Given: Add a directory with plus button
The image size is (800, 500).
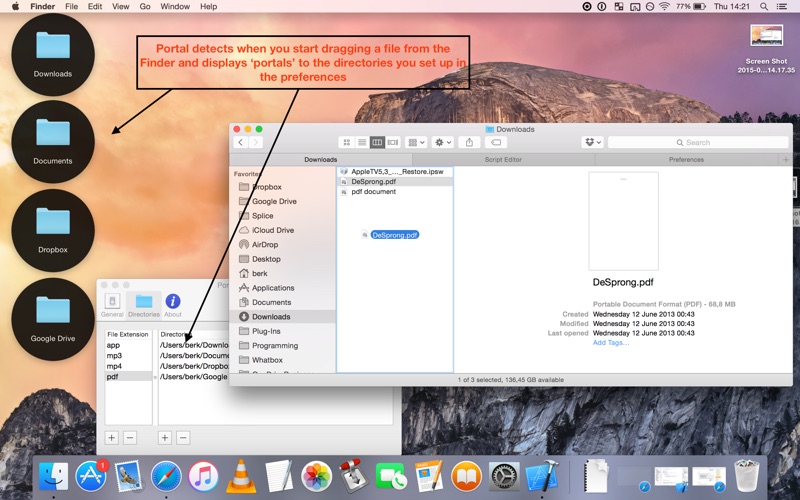Looking at the screenshot, I should click(x=165, y=437).
